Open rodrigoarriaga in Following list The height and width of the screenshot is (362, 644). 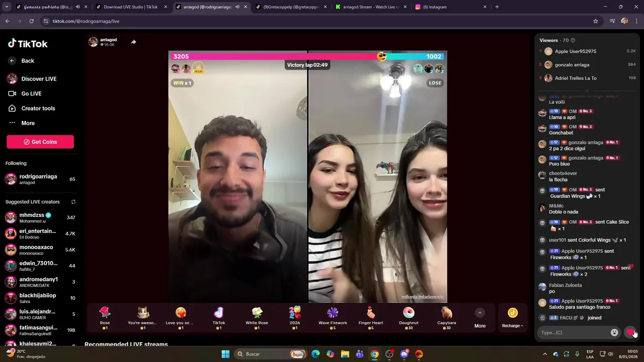pos(40,179)
